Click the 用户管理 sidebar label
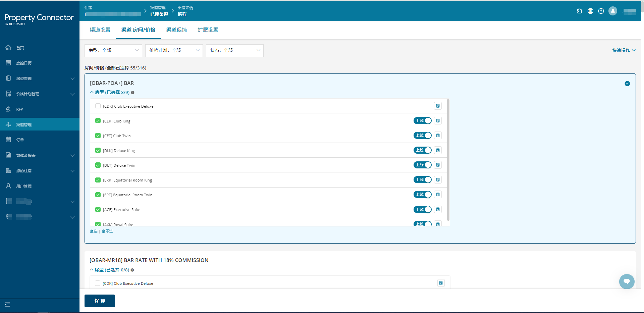 pyautogui.click(x=24, y=186)
